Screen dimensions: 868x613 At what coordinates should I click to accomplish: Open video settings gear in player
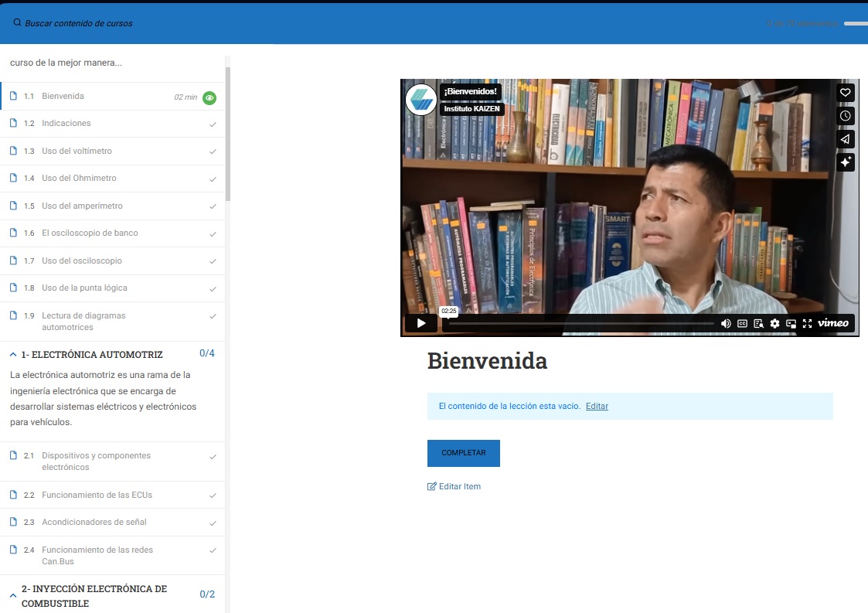pos(774,324)
